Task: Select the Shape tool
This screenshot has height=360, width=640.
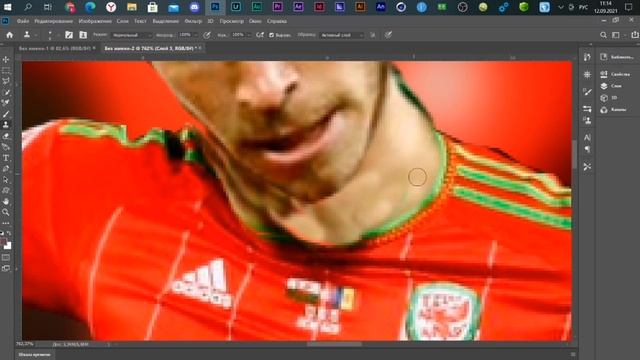Action: pos(6,191)
